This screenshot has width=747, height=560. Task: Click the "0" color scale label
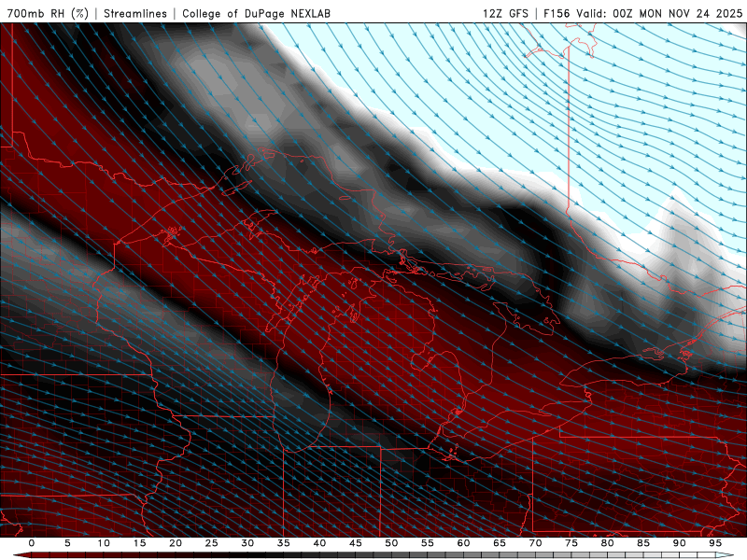click(32, 543)
